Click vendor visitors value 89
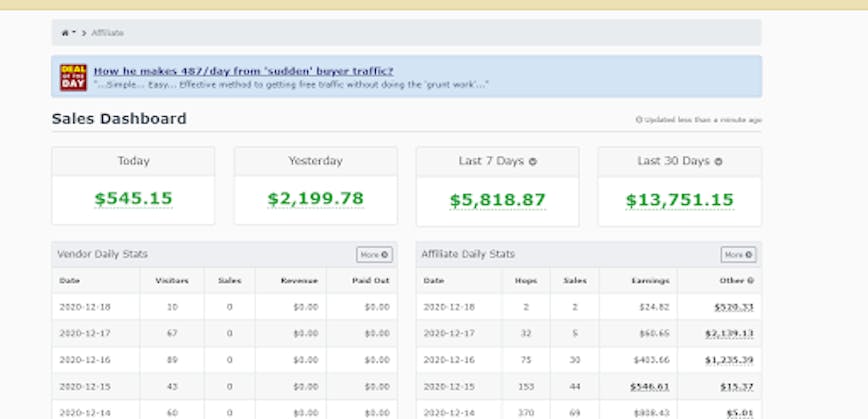868x419 pixels. tap(172, 360)
